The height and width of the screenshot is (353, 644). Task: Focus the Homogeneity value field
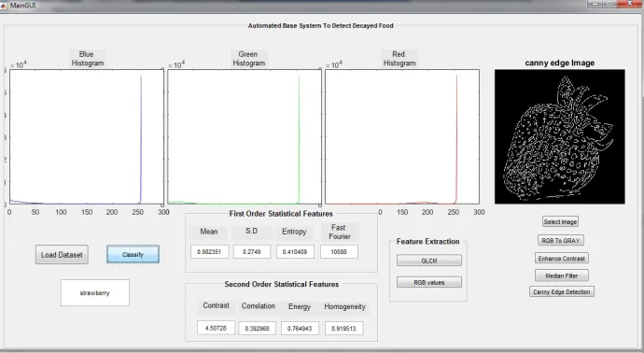pos(343,329)
